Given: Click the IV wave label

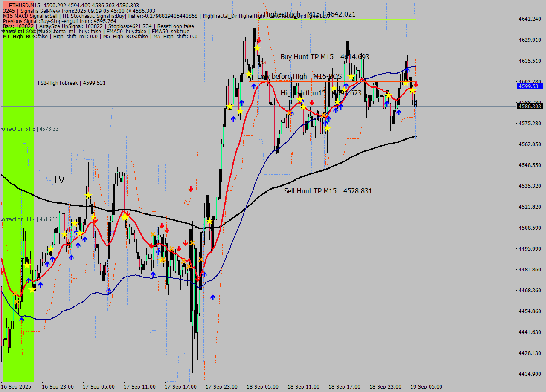Looking at the screenshot, I should click(x=59, y=180).
